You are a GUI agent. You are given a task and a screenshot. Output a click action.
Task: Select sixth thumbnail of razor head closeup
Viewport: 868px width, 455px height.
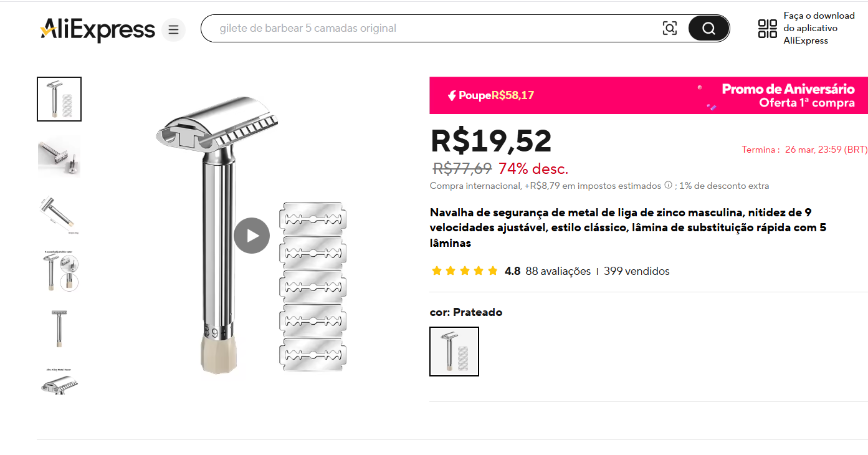[x=59, y=380]
